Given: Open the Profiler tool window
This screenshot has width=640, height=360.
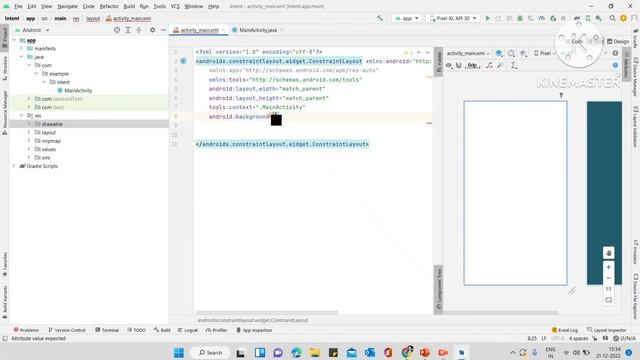Looking at the screenshot, I should coord(216,330).
